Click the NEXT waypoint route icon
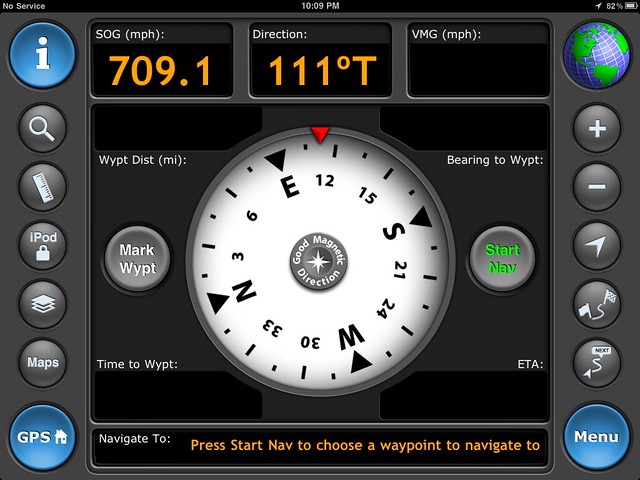This screenshot has height=480, width=640. pyautogui.click(x=597, y=362)
